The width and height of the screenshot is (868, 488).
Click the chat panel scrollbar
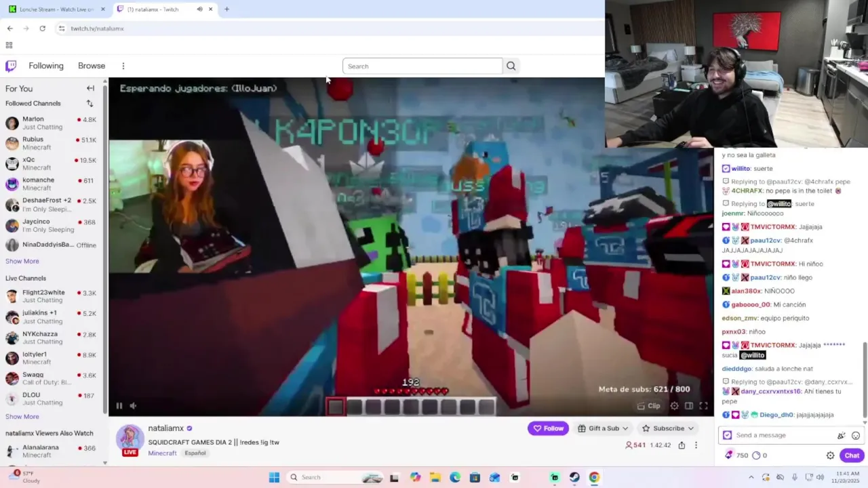click(865, 380)
